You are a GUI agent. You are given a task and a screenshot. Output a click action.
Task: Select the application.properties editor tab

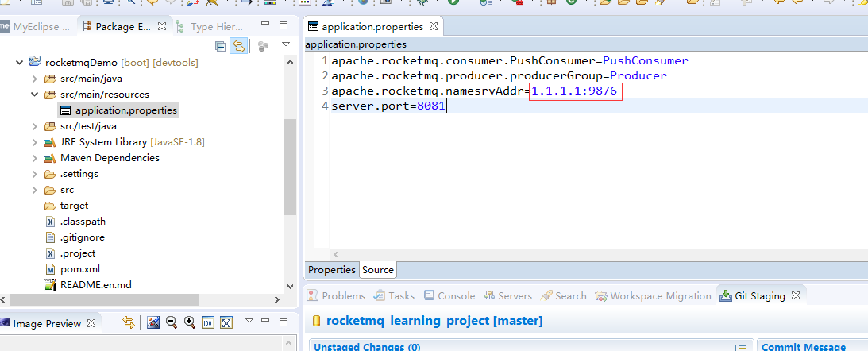click(373, 26)
